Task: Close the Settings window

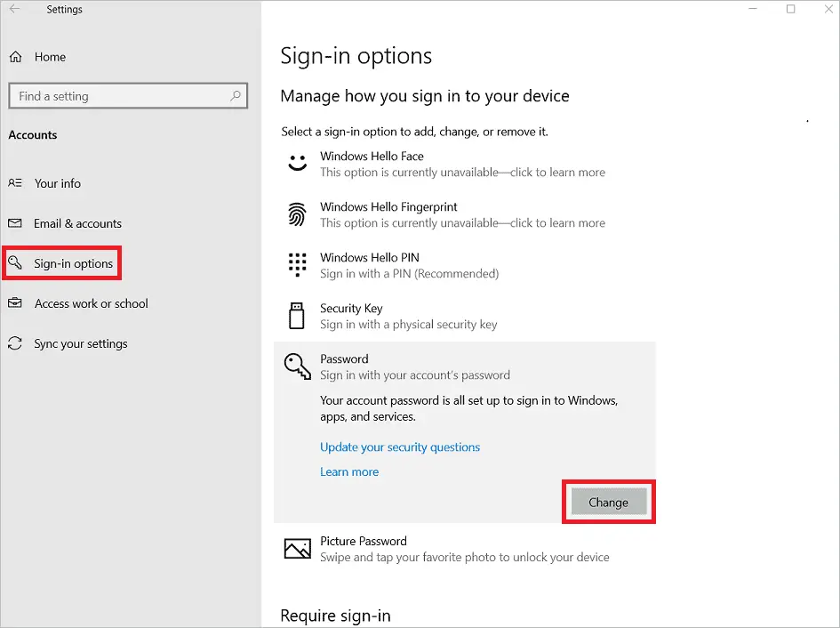Action: (x=828, y=9)
